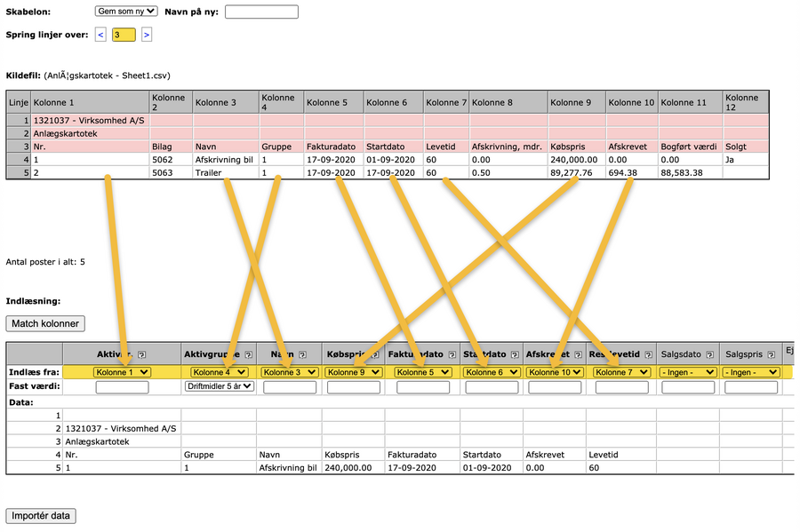Image resolution: width=800 pixels, height=532 pixels.
Task: Open the Ingen dropdown under Salgsdato
Action: [x=687, y=372]
